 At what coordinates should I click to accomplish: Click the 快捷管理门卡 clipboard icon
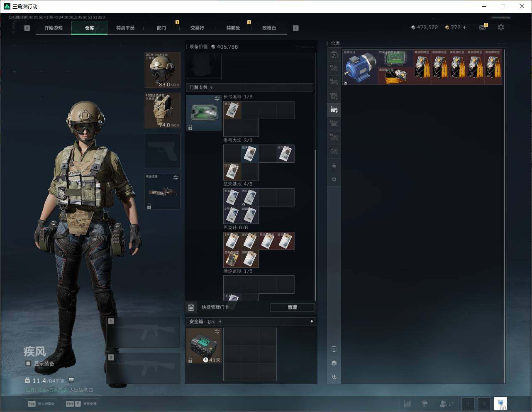click(191, 307)
